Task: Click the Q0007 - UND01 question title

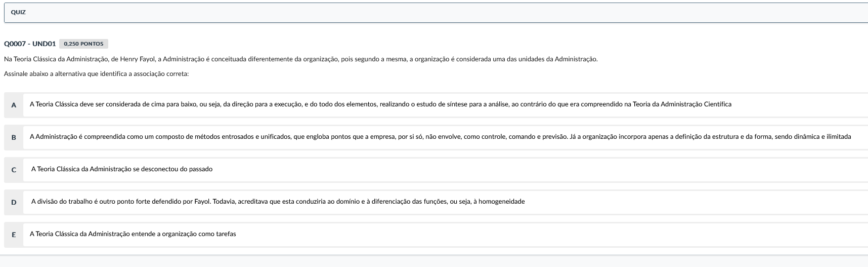Action: [x=30, y=44]
